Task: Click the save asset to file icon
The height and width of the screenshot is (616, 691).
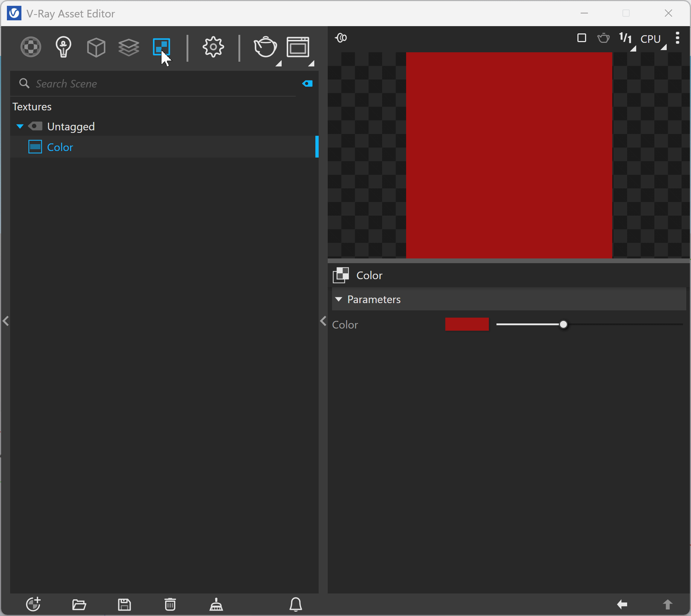Action: 124,605
